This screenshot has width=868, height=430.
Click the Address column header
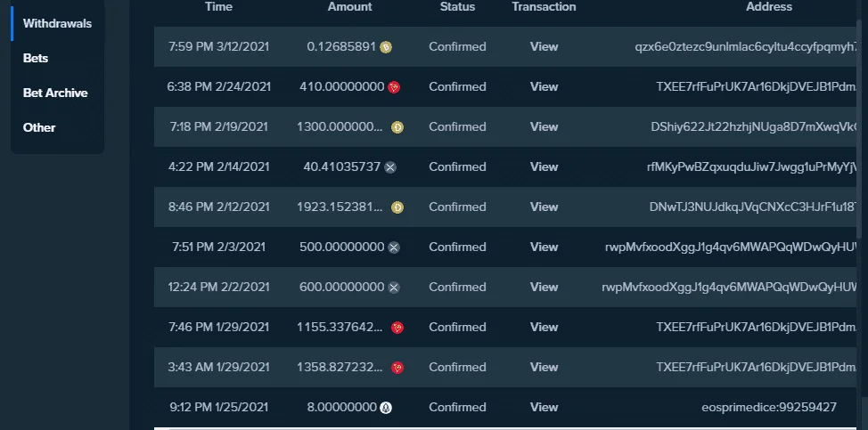(769, 6)
